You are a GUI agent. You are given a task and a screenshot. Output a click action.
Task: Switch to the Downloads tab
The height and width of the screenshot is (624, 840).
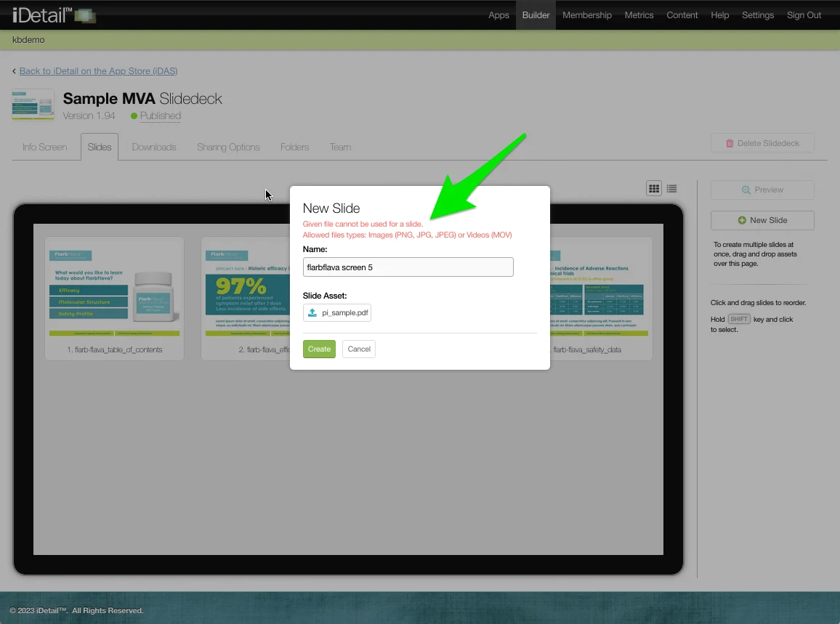[x=154, y=147]
